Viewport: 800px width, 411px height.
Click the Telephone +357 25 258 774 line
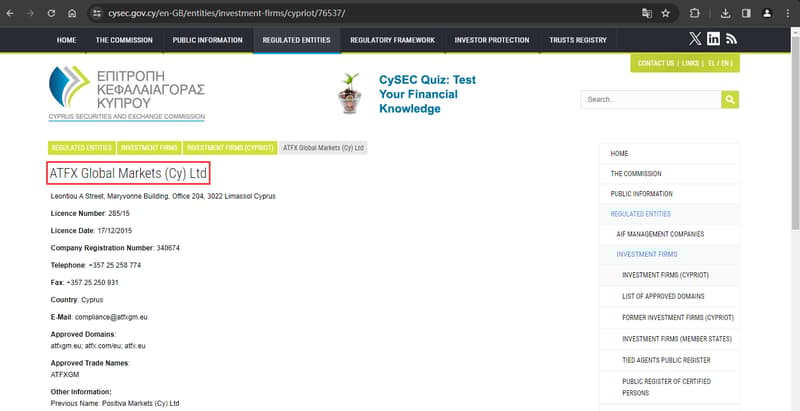pos(96,266)
